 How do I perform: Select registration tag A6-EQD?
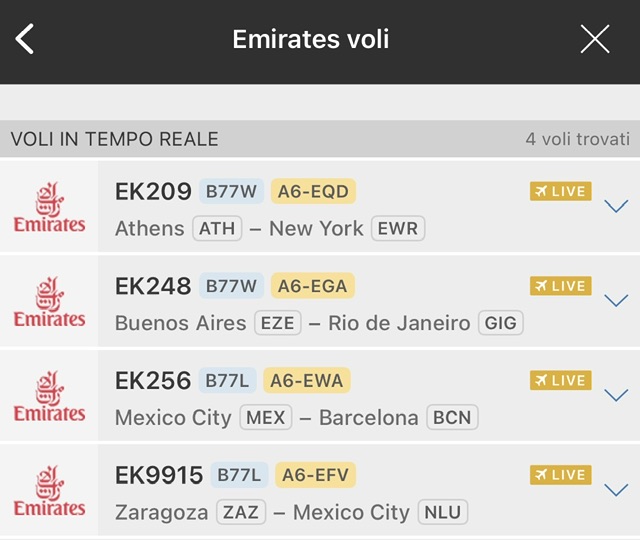coord(313,191)
